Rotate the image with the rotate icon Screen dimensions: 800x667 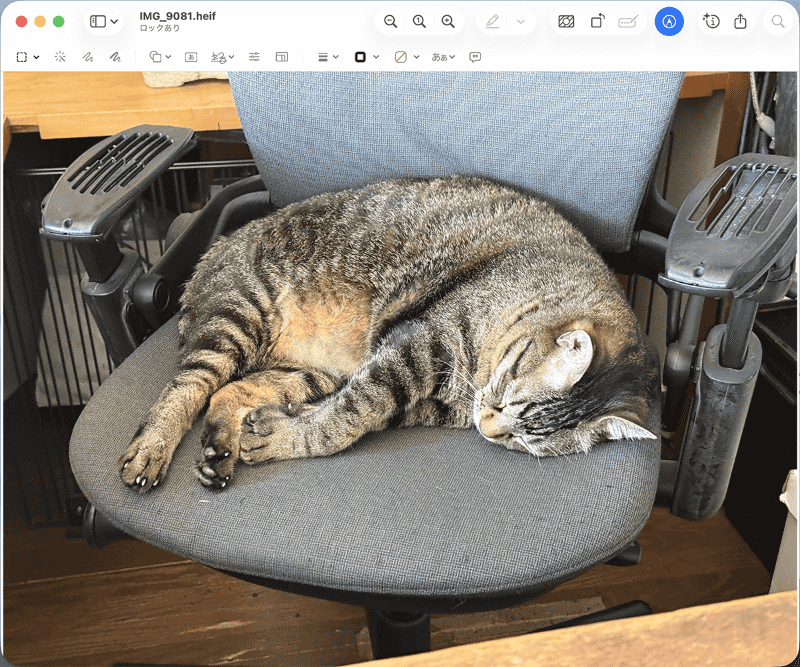(597, 19)
